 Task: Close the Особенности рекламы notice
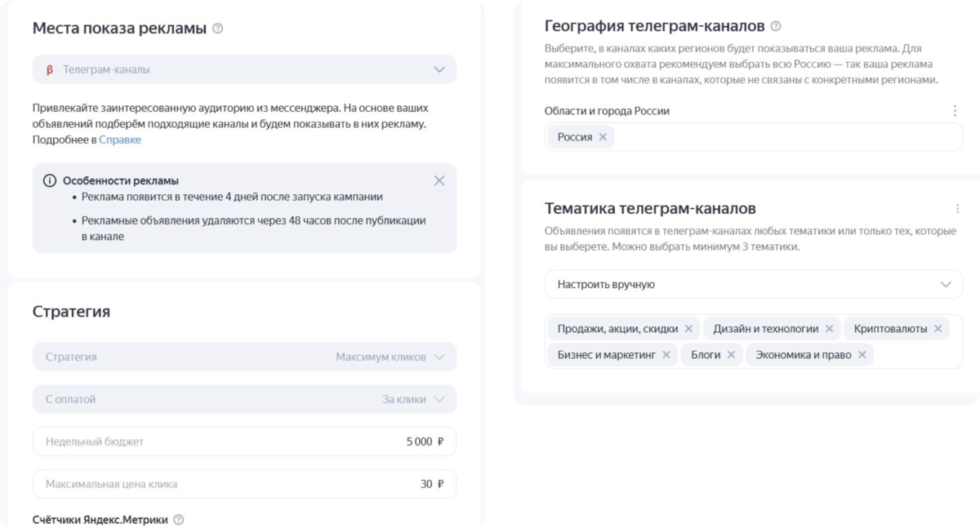click(439, 181)
